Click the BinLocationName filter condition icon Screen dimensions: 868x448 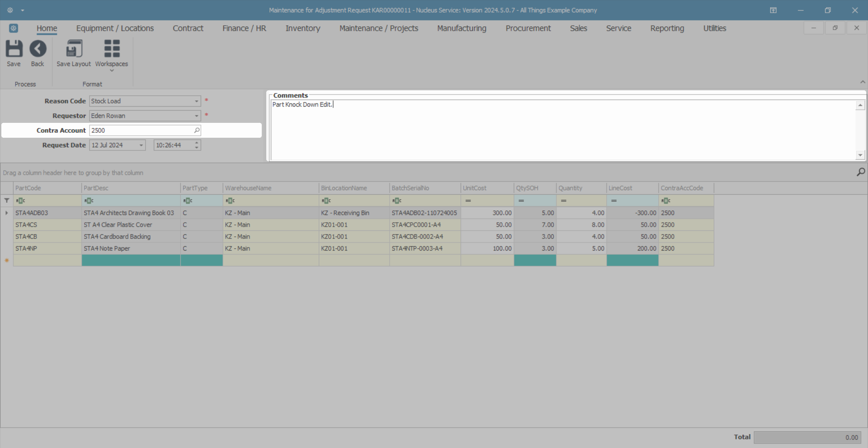click(326, 201)
